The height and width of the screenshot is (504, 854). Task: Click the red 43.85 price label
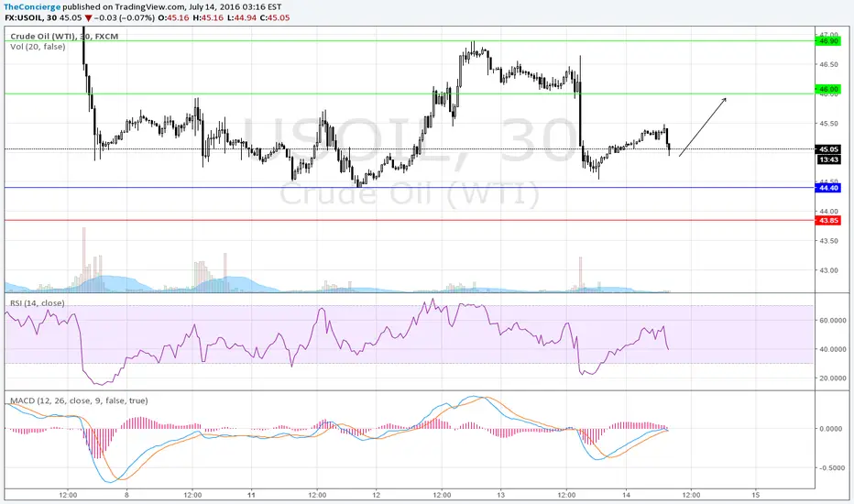click(828, 220)
